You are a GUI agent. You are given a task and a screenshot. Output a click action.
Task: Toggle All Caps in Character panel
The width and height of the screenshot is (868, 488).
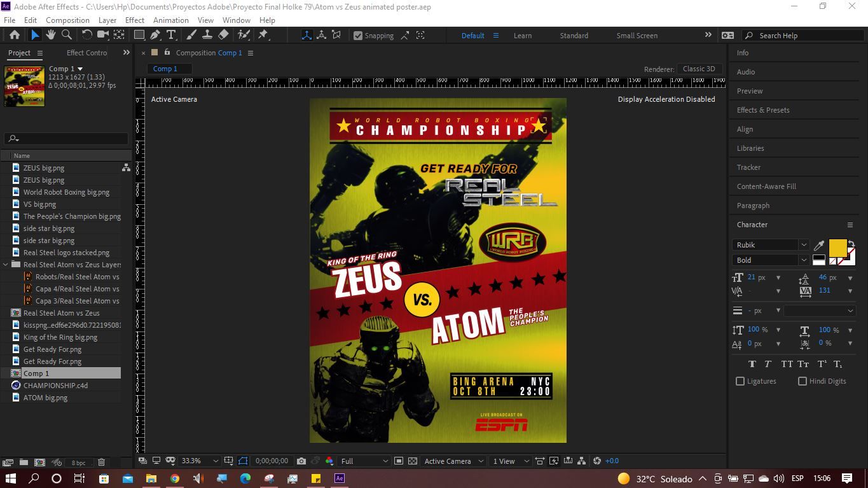pos(787,365)
